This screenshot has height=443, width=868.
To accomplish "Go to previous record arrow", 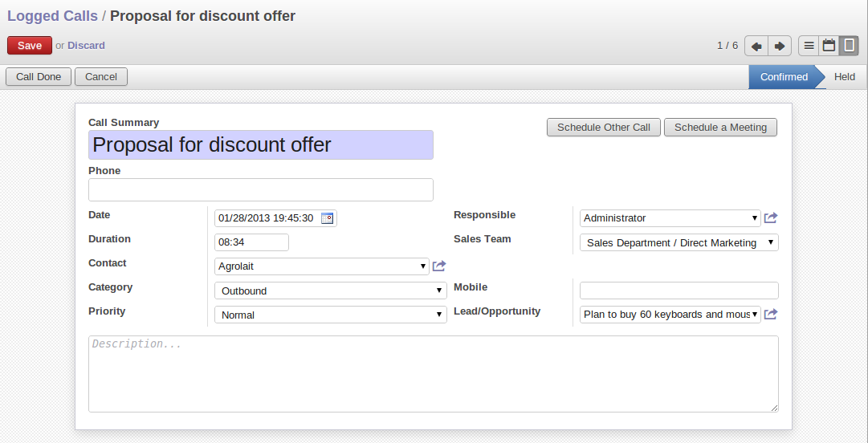I will [756, 46].
